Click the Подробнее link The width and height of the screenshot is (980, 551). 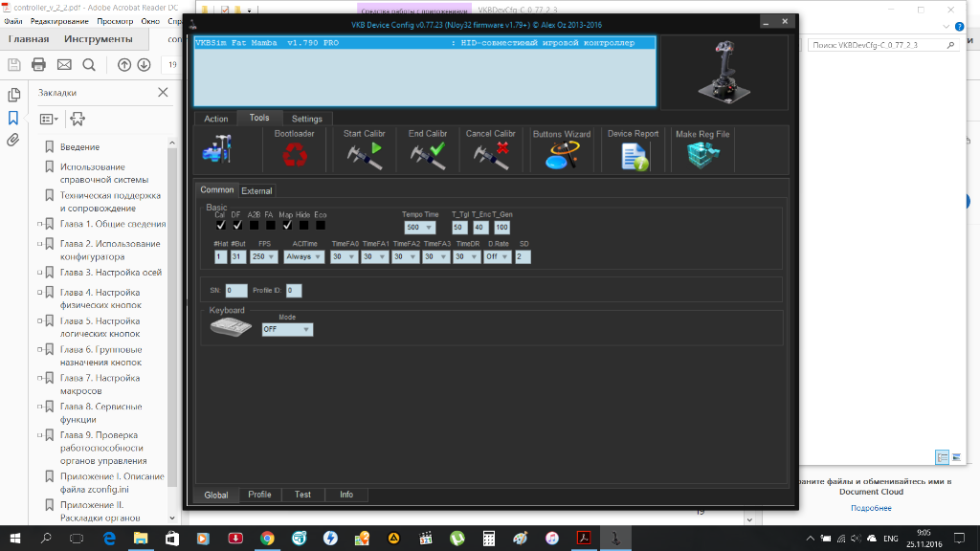871,508
